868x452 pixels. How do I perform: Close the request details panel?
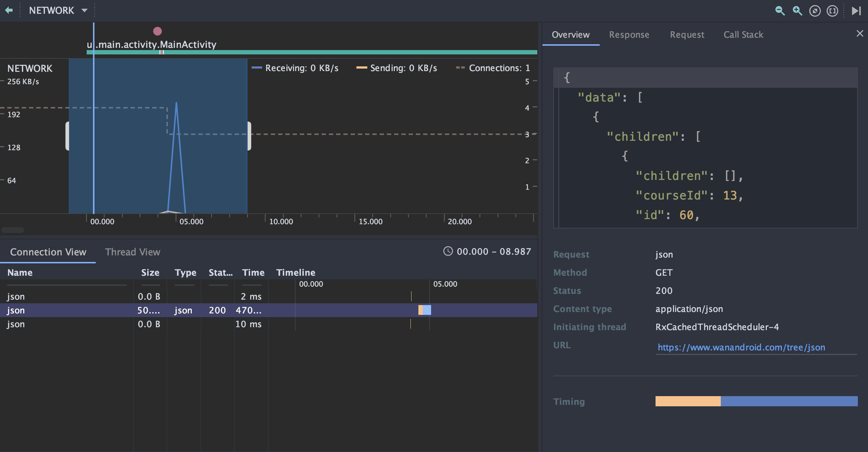860,34
